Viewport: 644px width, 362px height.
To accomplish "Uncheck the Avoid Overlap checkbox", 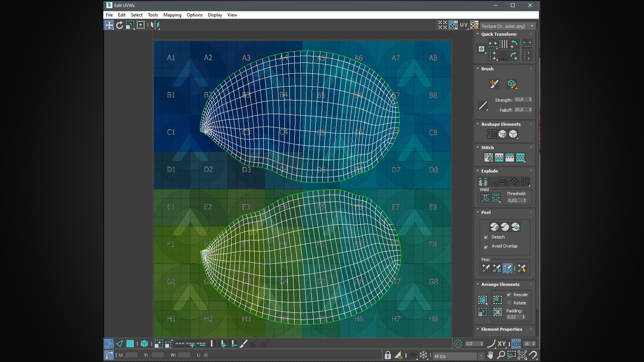I will click(x=486, y=247).
